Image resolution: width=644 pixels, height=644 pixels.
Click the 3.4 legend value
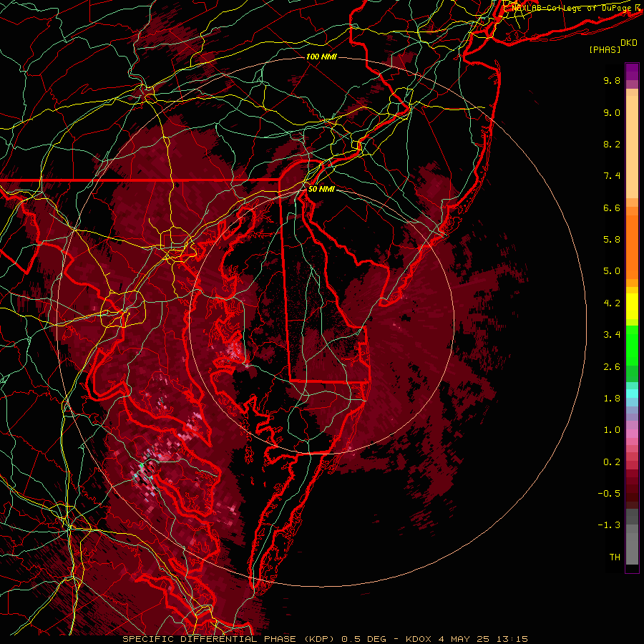(612, 335)
